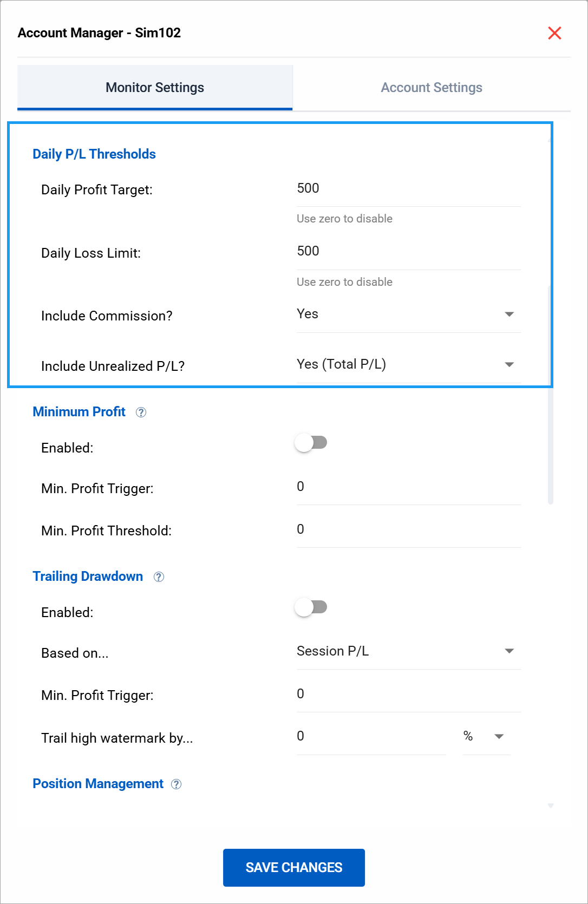Focus the Daily Loss Limit field

point(408,252)
